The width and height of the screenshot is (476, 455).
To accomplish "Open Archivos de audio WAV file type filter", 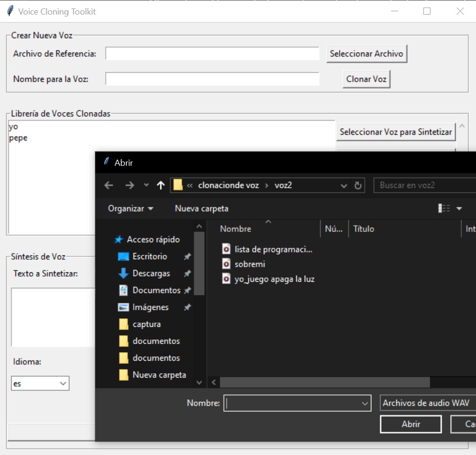I will pyautogui.click(x=428, y=403).
